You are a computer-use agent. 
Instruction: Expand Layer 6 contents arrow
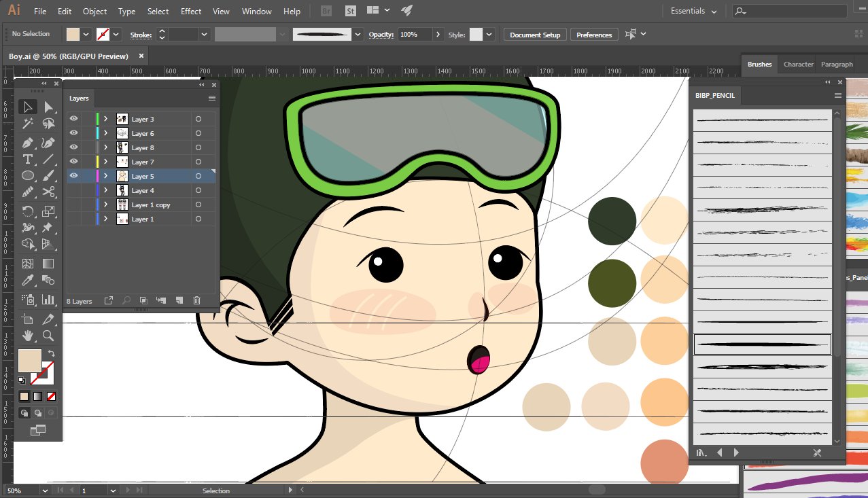[x=105, y=133]
